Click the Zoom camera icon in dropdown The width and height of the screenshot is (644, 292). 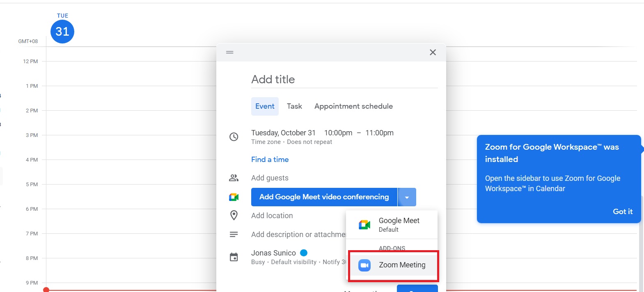pyautogui.click(x=364, y=265)
